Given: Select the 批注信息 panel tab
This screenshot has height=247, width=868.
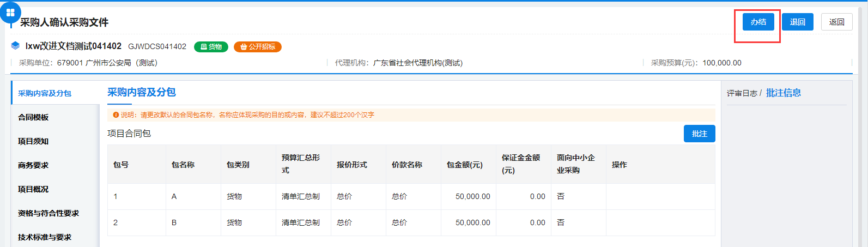Looking at the screenshot, I should (783, 93).
